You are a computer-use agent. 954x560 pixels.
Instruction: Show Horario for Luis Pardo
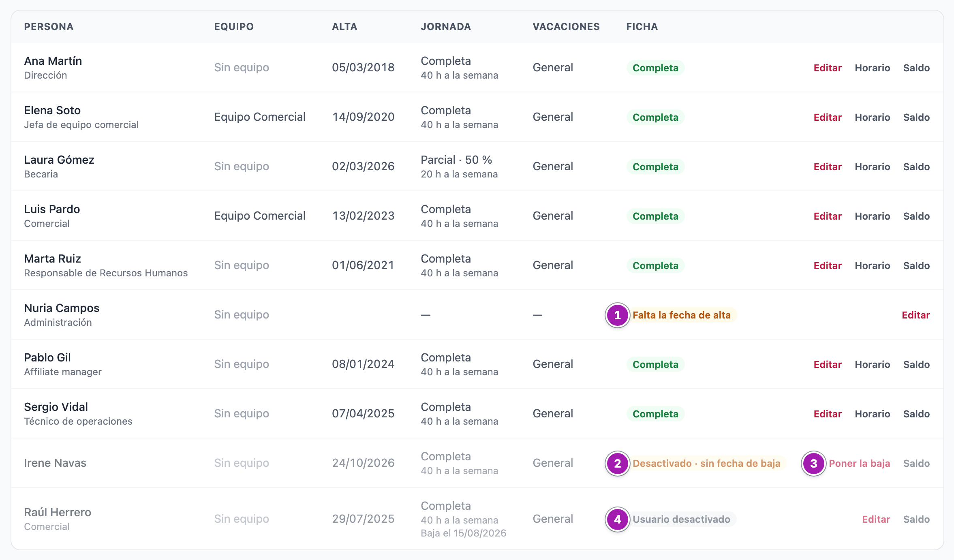(x=872, y=216)
